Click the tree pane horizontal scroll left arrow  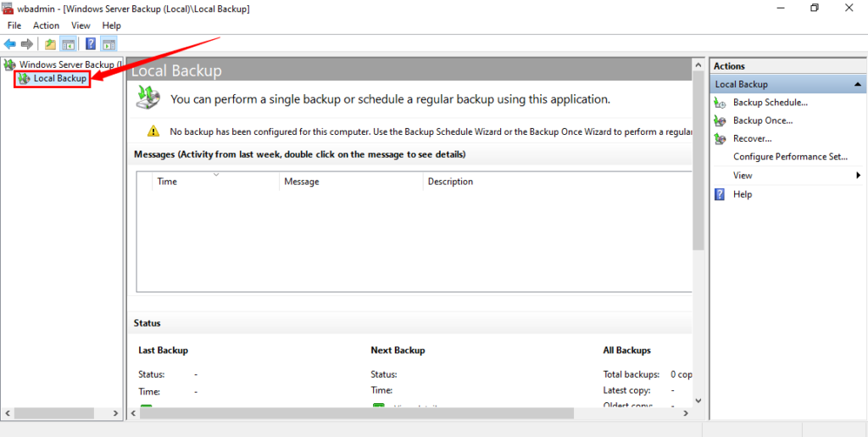click(8, 413)
